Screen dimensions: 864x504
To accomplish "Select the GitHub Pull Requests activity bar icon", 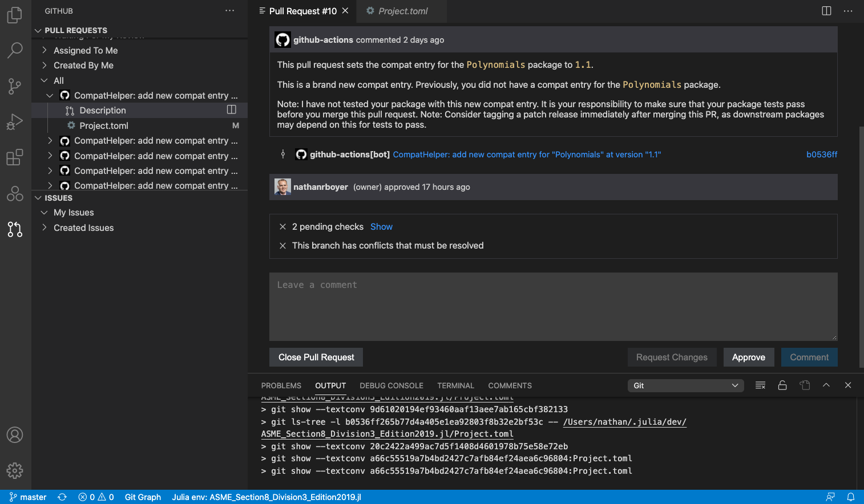I will pos(15,229).
